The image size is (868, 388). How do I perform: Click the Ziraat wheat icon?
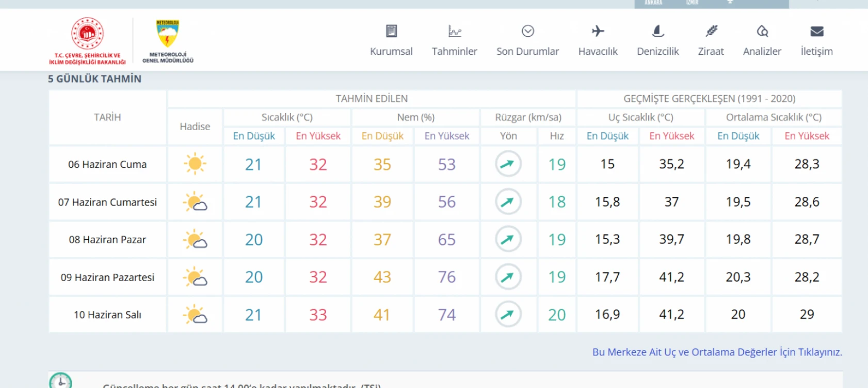click(x=711, y=32)
